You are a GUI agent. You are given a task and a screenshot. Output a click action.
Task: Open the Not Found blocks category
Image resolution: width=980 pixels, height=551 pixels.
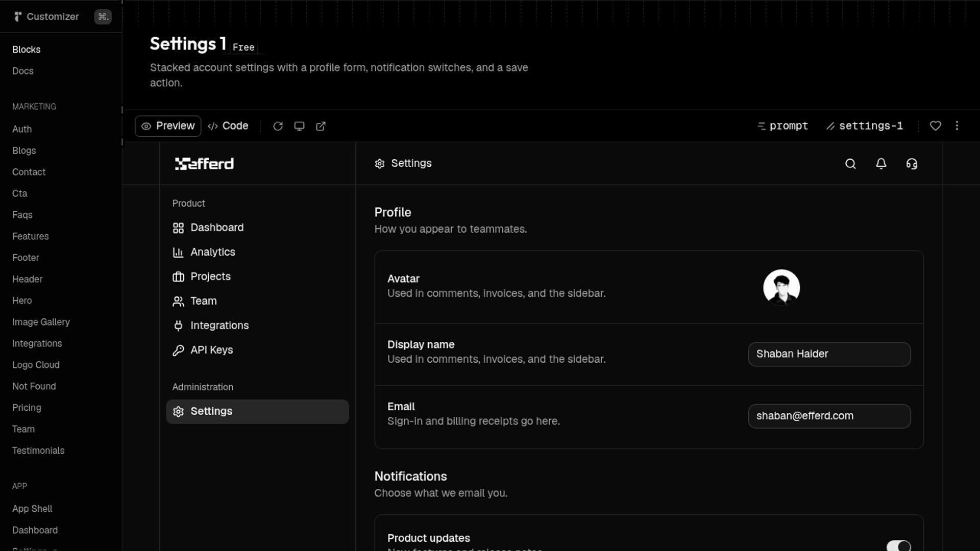pyautogui.click(x=34, y=386)
